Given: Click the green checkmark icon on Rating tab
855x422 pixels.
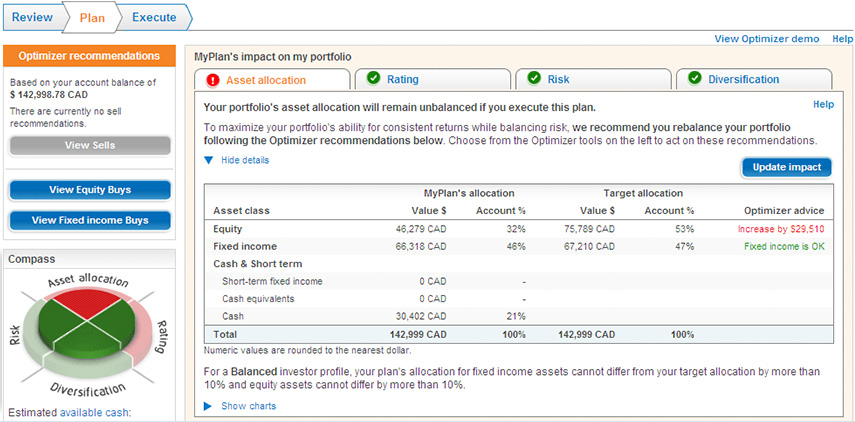Looking at the screenshot, I should pos(374,80).
